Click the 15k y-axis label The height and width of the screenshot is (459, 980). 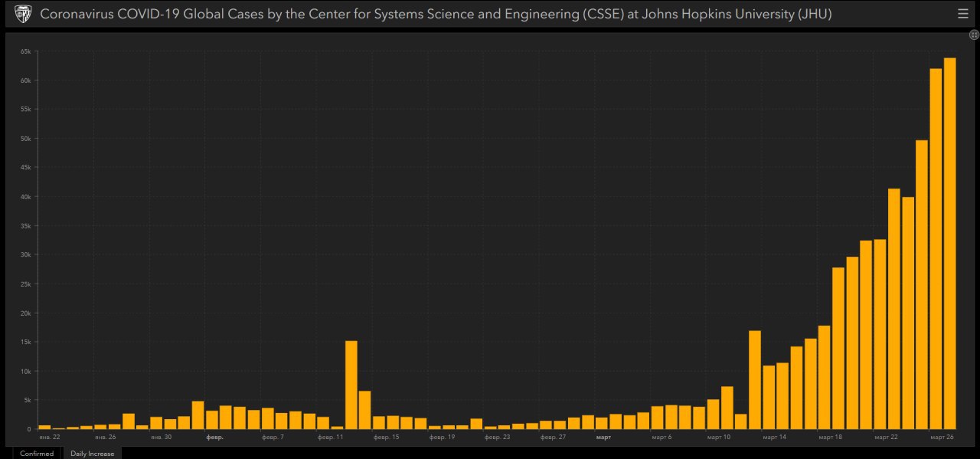[x=25, y=342]
